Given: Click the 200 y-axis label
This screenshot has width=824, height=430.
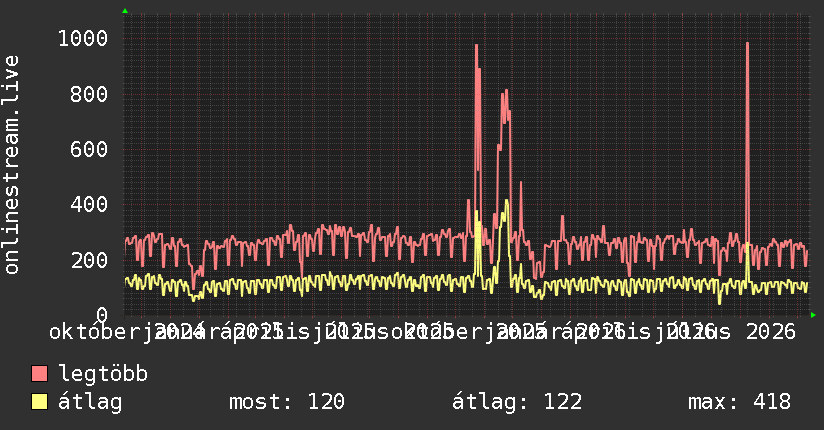Looking at the screenshot, I should pos(89,260).
